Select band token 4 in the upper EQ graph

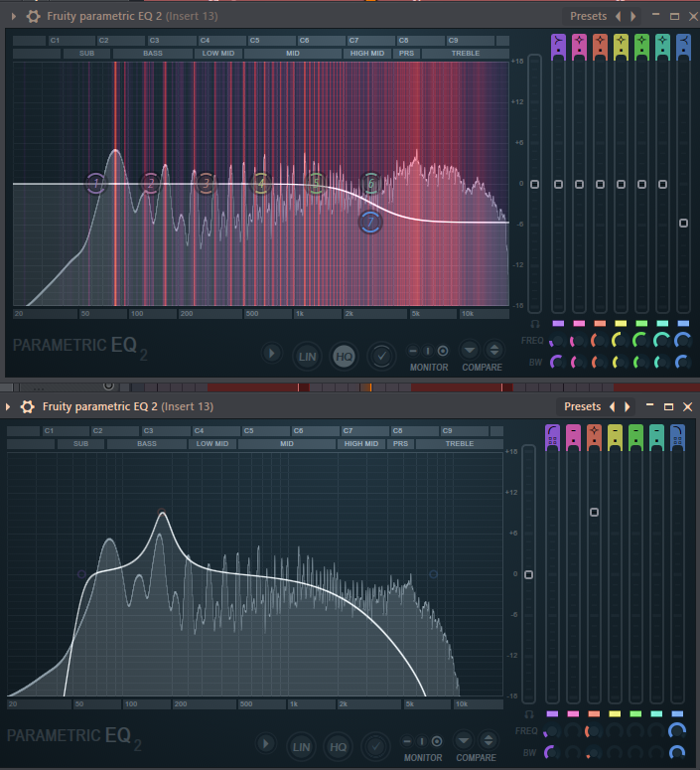point(261,184)
